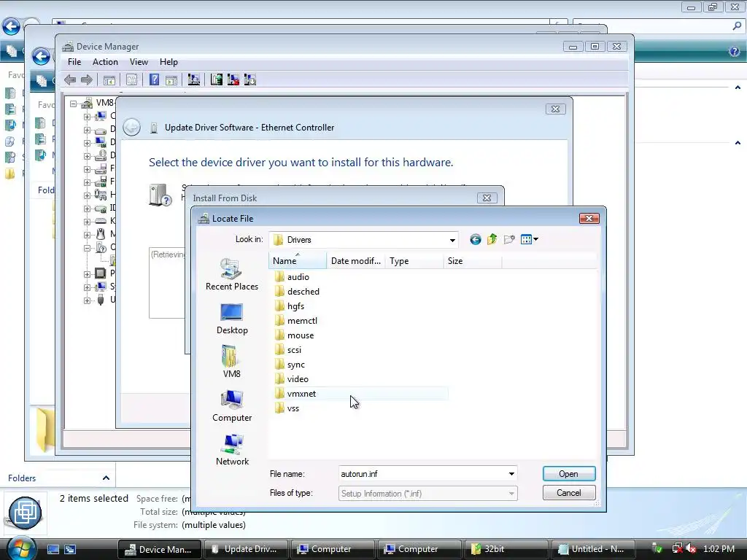Image resolution: width=747 pixels, height=560 pixels.
Task: Click the Uninstall device toolbar icon
Action: tap(233, 79)
